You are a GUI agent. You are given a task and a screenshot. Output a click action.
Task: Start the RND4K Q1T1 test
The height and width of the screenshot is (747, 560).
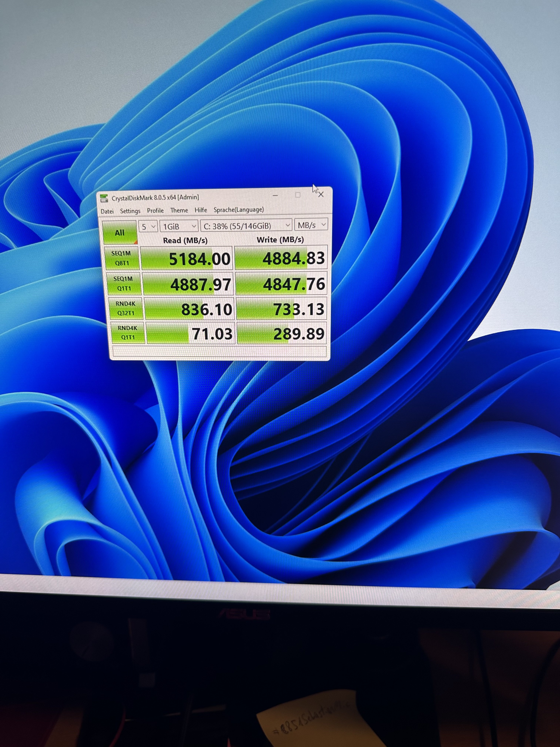(x=128, y=333)
